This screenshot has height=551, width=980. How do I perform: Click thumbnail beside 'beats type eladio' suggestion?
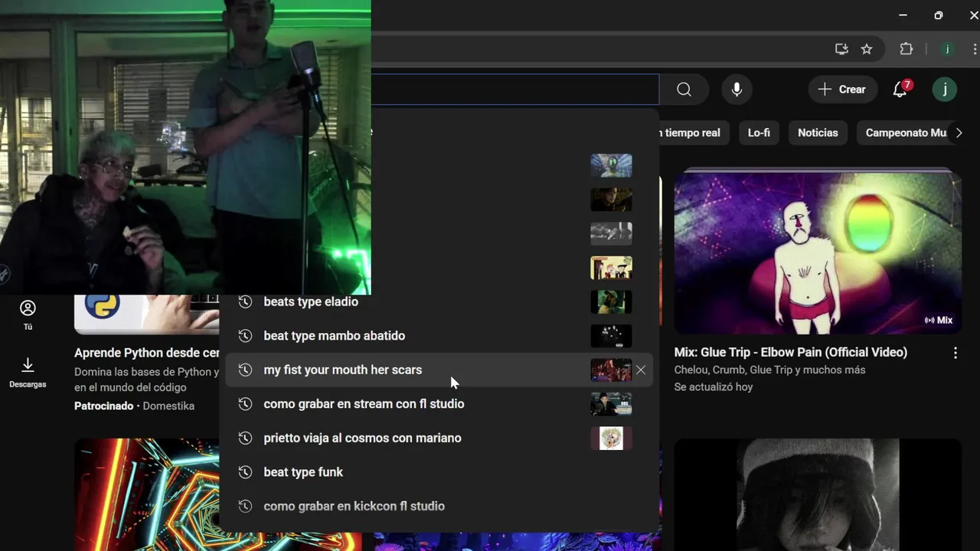click(611, 302)
